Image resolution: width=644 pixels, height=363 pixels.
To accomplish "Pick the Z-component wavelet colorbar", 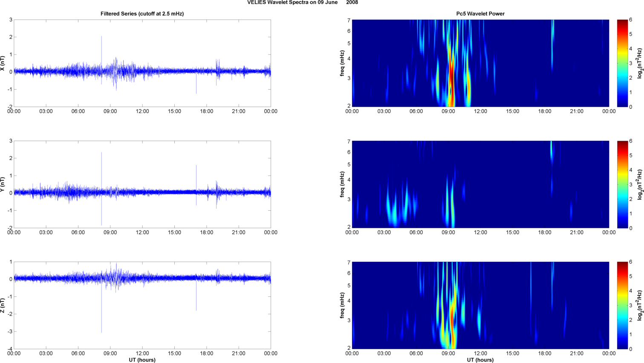I will (622, 305).
